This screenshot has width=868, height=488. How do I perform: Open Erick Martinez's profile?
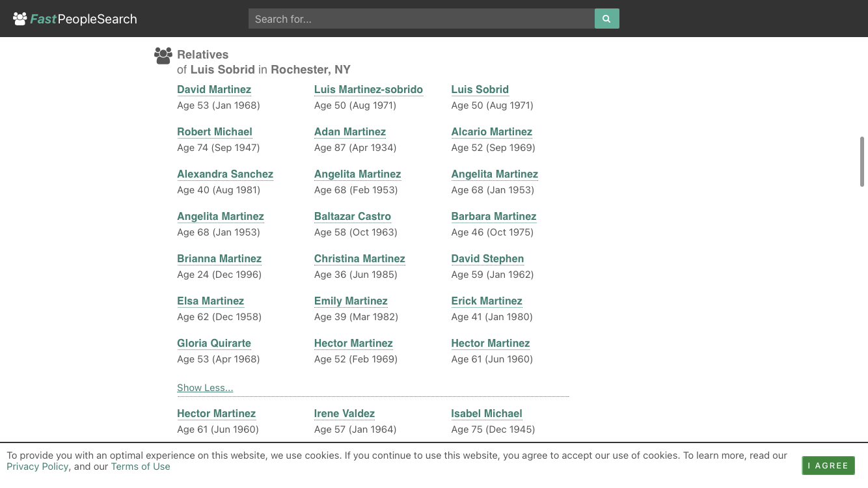tap(487, 301)
